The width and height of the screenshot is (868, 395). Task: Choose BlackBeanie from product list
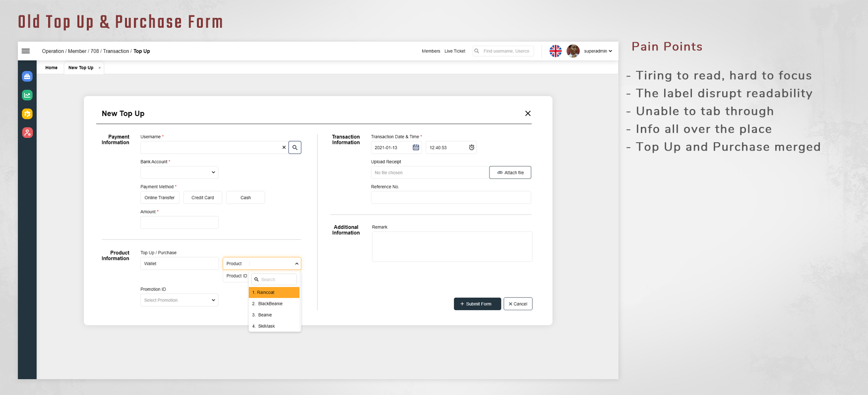tap(274, 304)
